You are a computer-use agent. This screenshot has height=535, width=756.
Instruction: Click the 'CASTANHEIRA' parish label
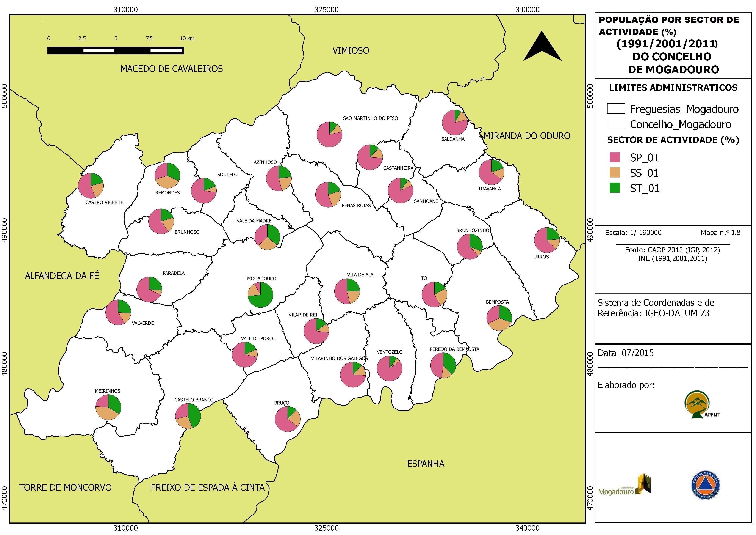pyautogui.click(x=398, y=168)
